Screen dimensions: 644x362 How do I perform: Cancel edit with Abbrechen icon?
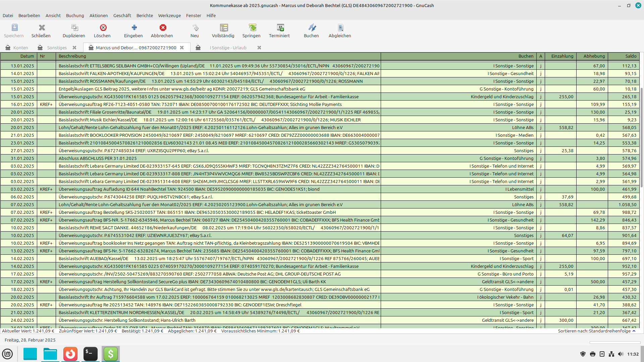click(x=163, y=27)
